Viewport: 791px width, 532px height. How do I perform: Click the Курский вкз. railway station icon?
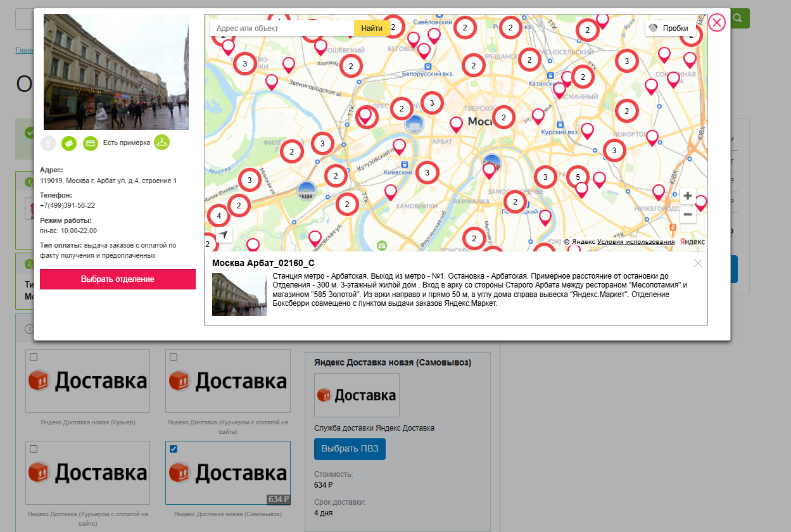coord(560,125)
